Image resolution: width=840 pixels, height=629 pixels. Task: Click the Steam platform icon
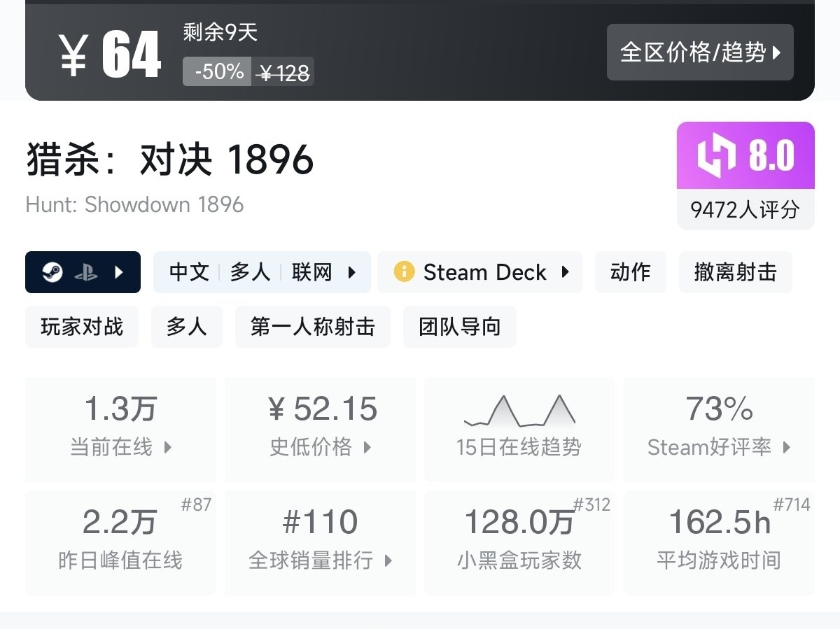pyautogui.click(x=52, y=272)
